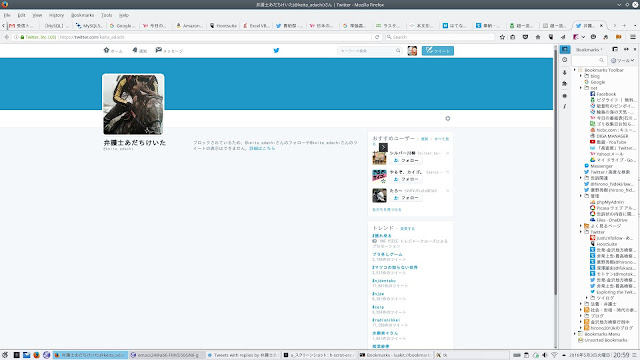Image resolution: width=640 pixels, height=360 pixels.
Task: Open the Tools menu
Action: [x=107, y=15]
